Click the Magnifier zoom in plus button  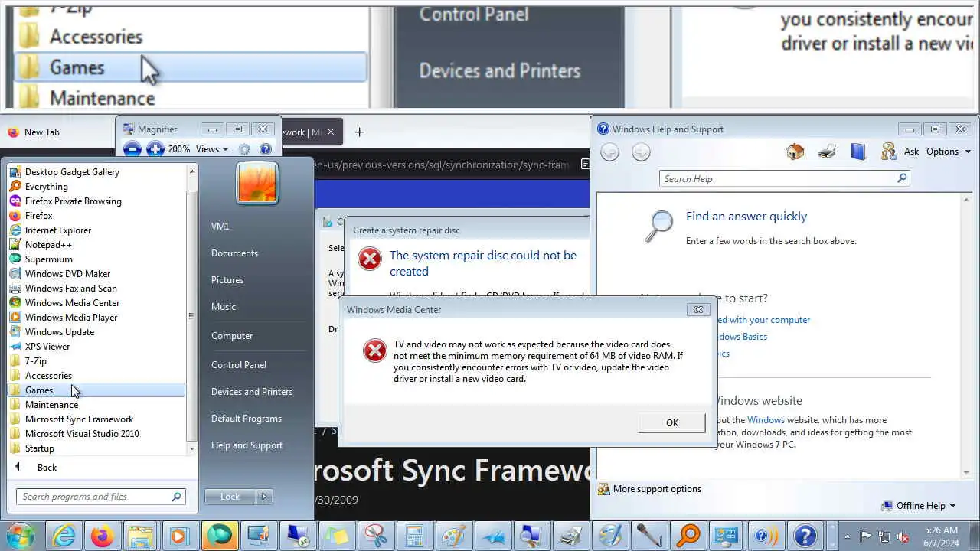click(x=155, y=149)
